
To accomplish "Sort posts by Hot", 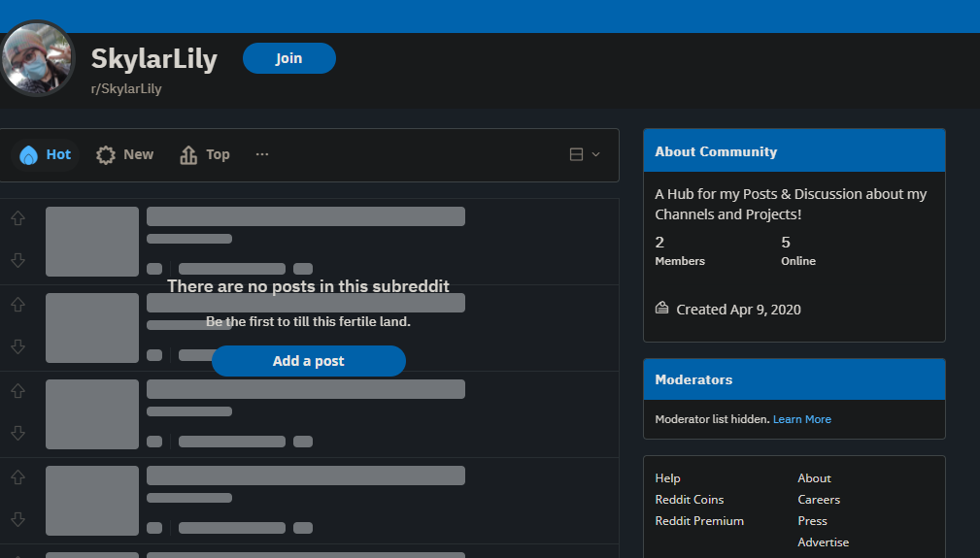I will tap(45, 155).
